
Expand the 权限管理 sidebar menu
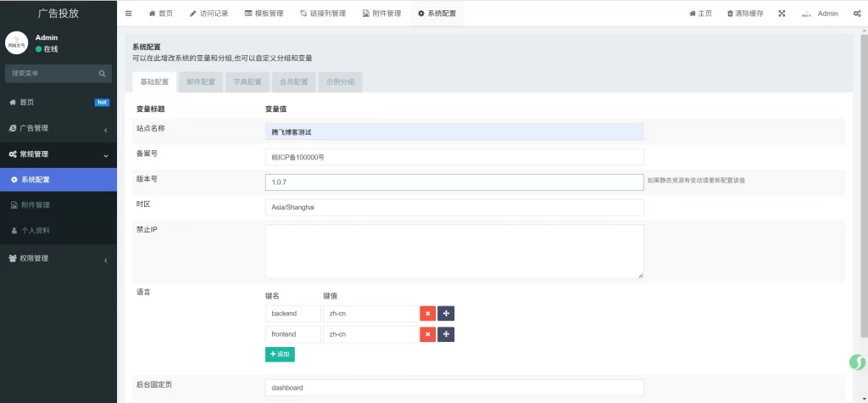[58, 258]
